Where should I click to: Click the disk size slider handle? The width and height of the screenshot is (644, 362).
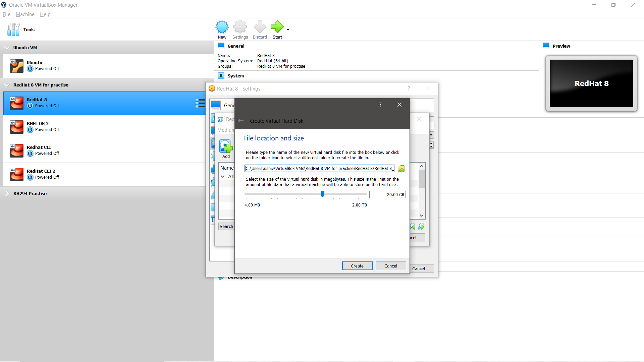tap(322, 194)
